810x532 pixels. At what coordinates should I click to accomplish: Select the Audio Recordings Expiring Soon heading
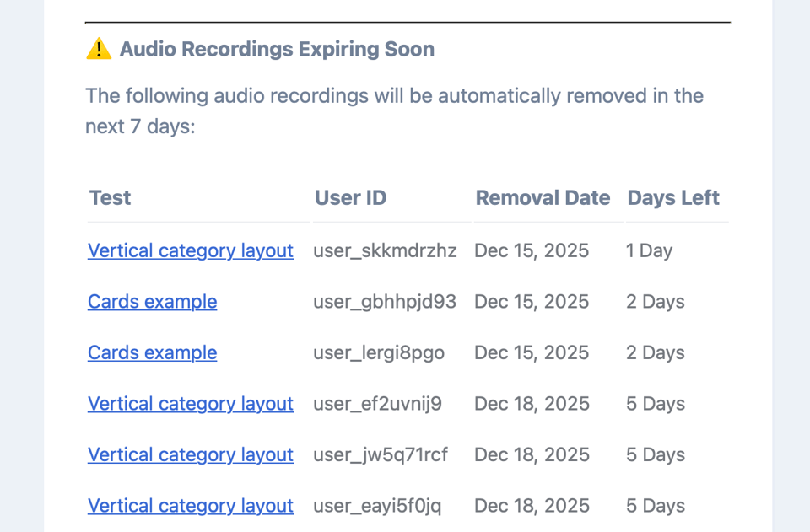pos(276,49)
